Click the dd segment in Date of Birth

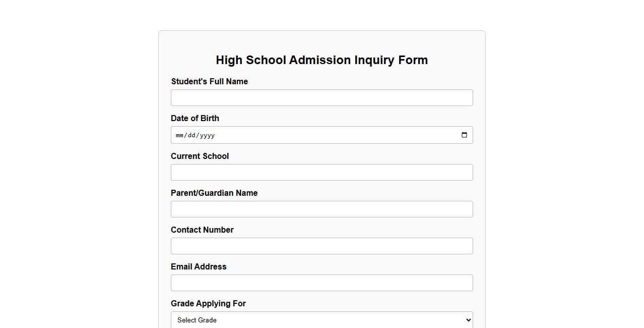192,135
